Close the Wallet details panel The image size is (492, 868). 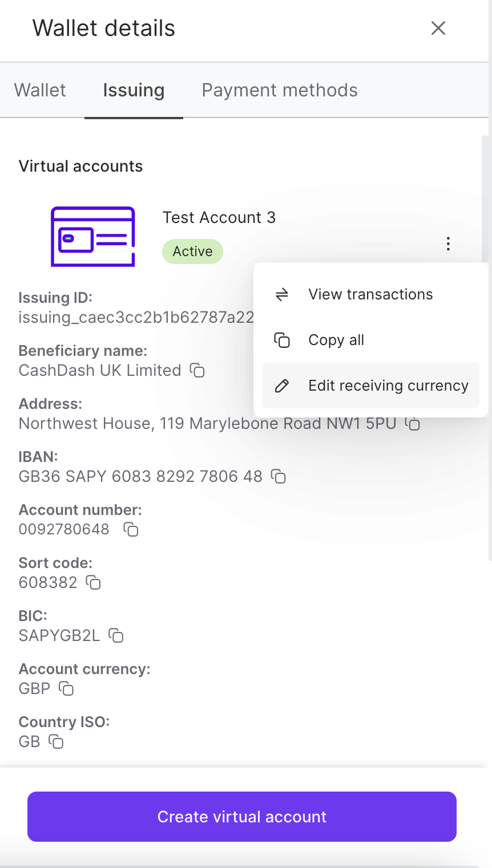(x=438, y=28)
